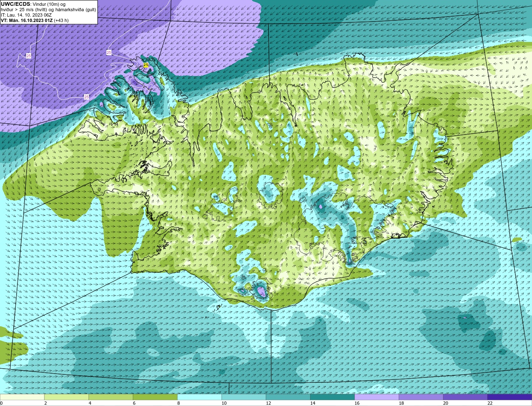The width and height of the screenshot is (532, 406).
Task: Click the legend scale value '8'
Action: 179,403
